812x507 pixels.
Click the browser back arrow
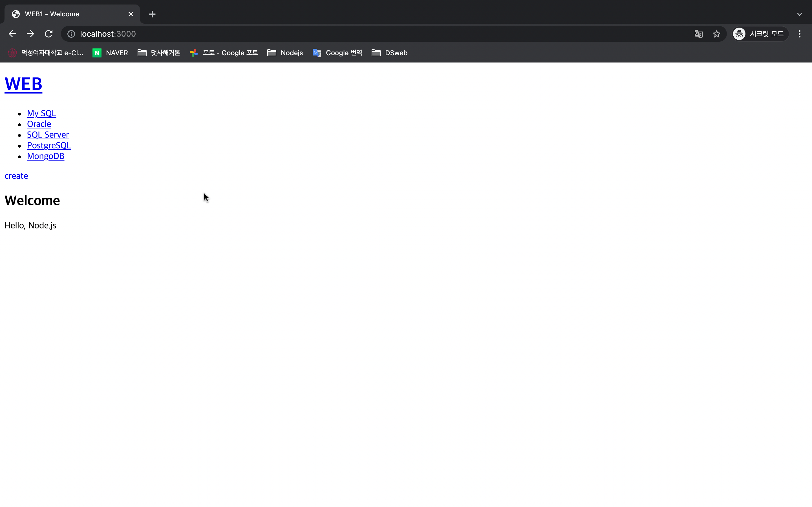coord(12,34)
